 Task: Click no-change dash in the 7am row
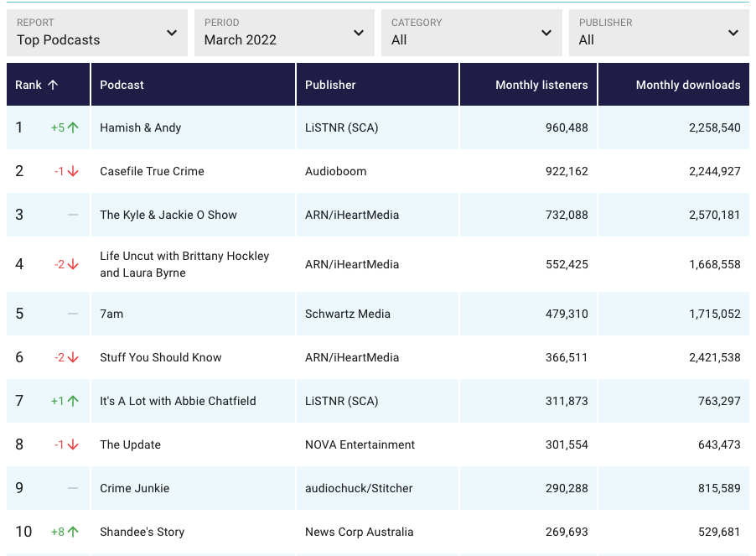tap(73, 314)
